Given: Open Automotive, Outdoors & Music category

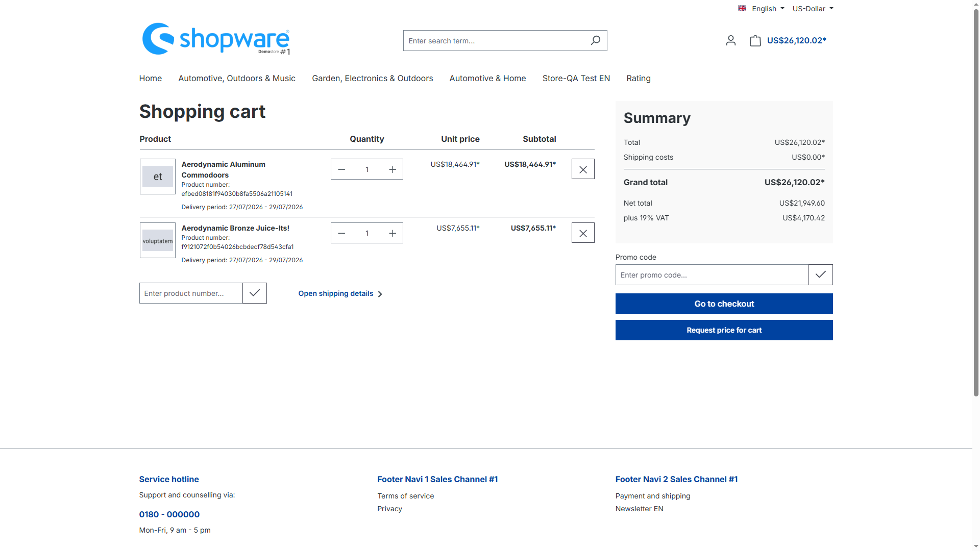Looking at the screenshot, I should [237, 78].
